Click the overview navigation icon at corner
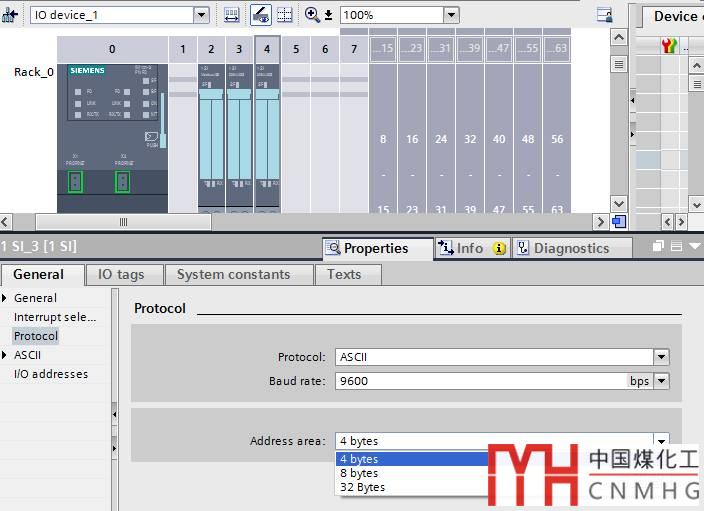Screen dimensions: 704x511 point(619,222)
